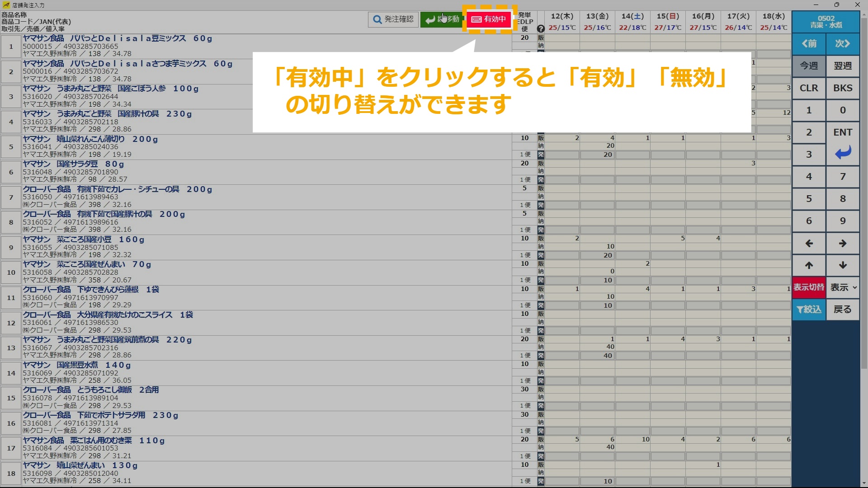The image size is (868, 488).
Task: Go to previous page with 前
Action: [809, 44]
